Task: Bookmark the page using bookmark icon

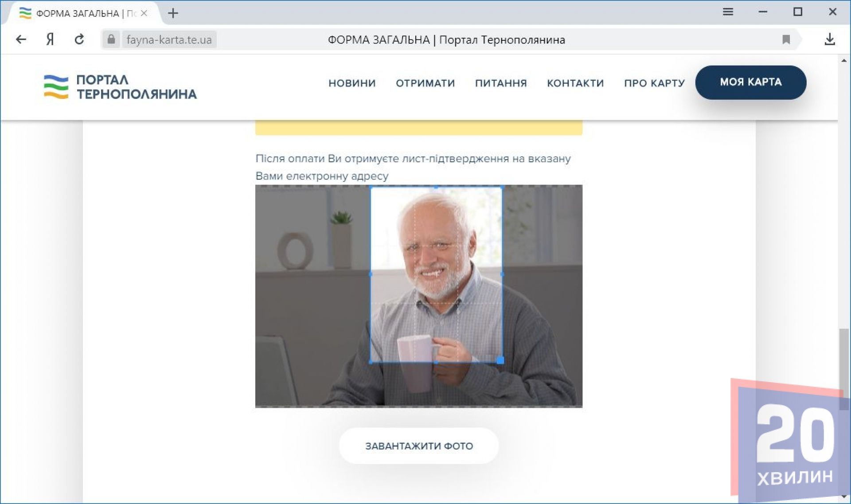Action: tap(786, 39)
